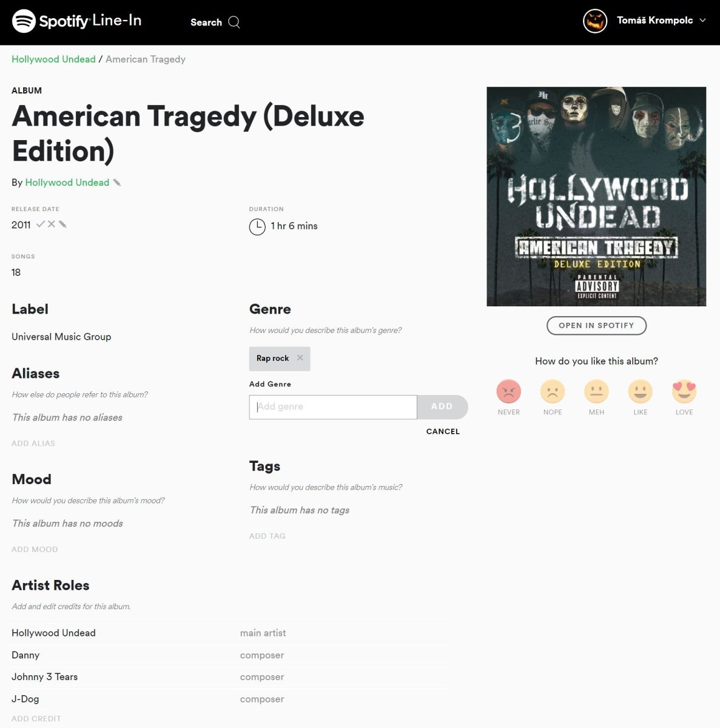Viewport: 720px width, 728px height.
Task: Select Johnny 3 Tears credit row
Action: (231, 677)
